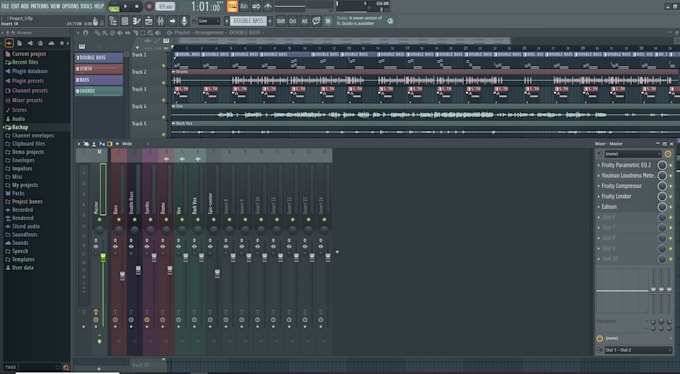Click the orange clock icon beside bottom (none) selector
The height and width of the screenshot is (374, 680).
(600, 338)
